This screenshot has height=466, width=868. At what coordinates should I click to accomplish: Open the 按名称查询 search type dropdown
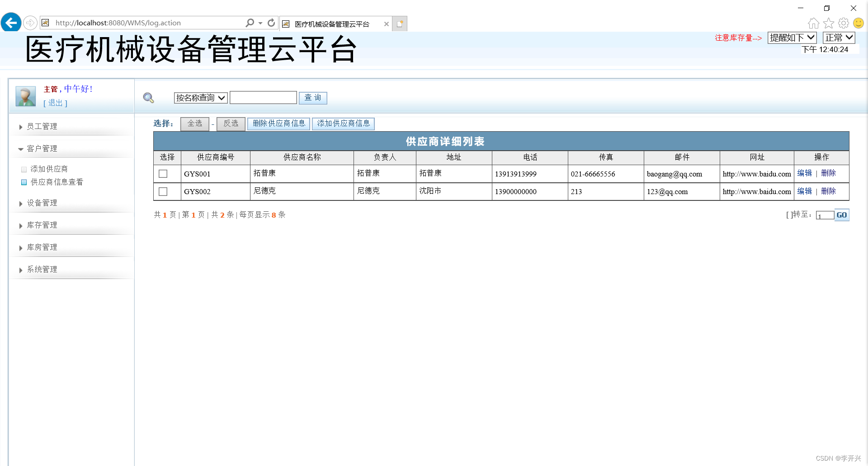coord(201,98)
